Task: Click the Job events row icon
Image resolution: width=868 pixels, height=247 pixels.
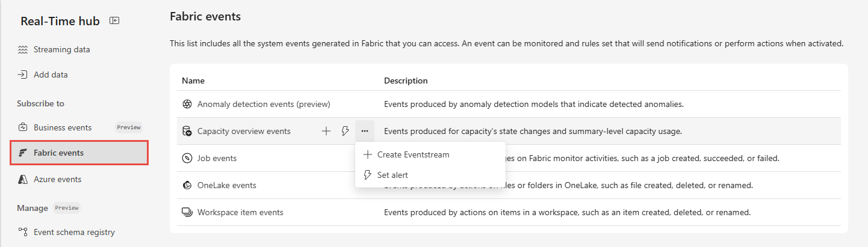Action: [x=187, y=158]
